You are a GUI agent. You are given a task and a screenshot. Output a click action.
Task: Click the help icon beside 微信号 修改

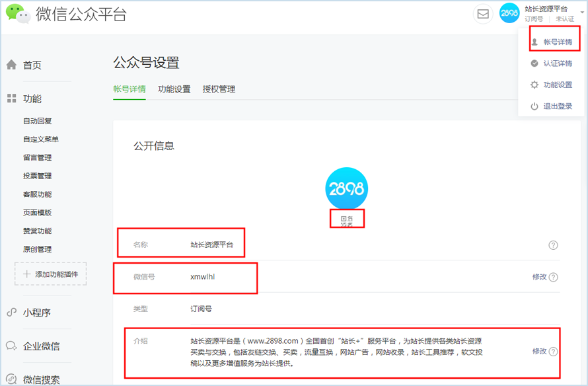(x=553, y=278)
